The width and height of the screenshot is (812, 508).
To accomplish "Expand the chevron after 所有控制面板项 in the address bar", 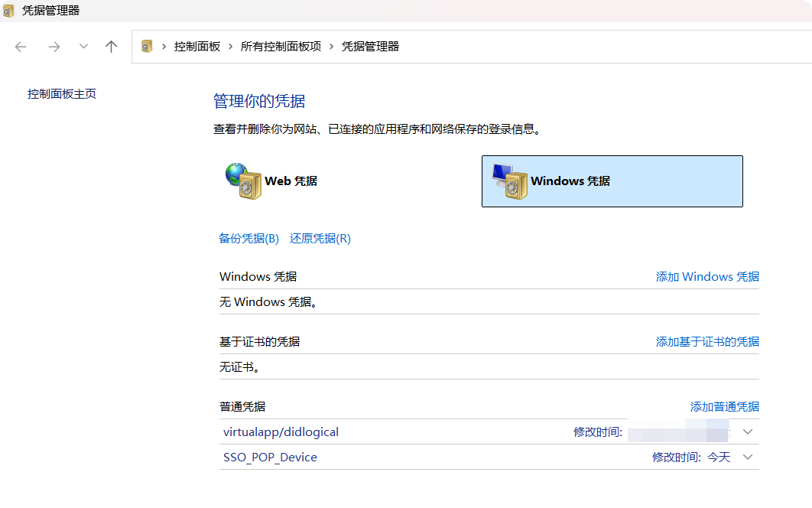I will [331, 46].
